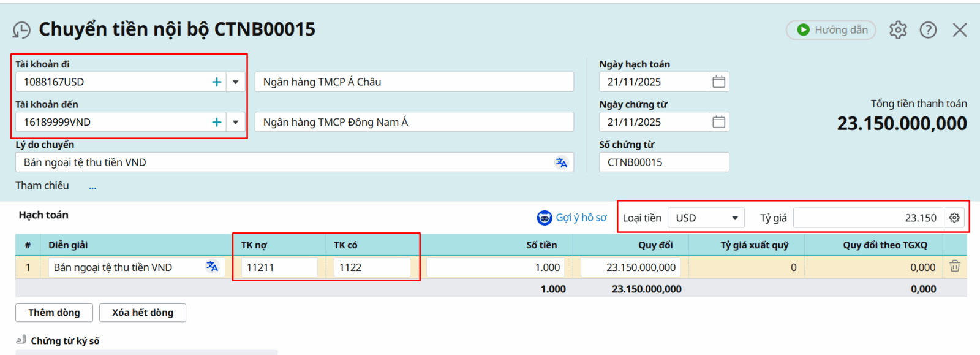Open the Loại tiền USD dropdown

[706, 218]
